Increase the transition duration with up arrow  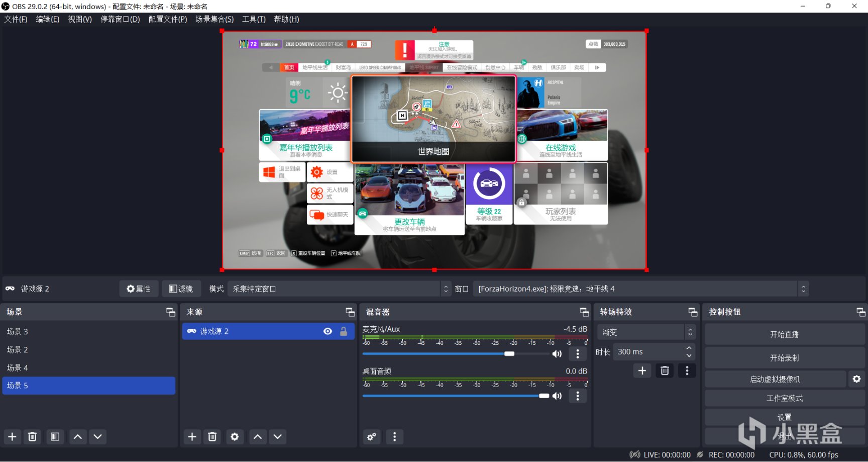[x=689, y=348]
